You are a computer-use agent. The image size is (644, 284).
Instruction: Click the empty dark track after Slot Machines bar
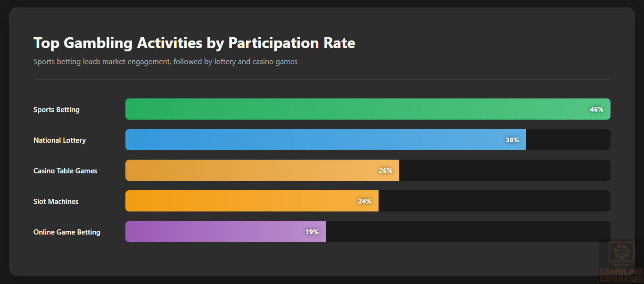pyautogui.click(x=494, y=201)
